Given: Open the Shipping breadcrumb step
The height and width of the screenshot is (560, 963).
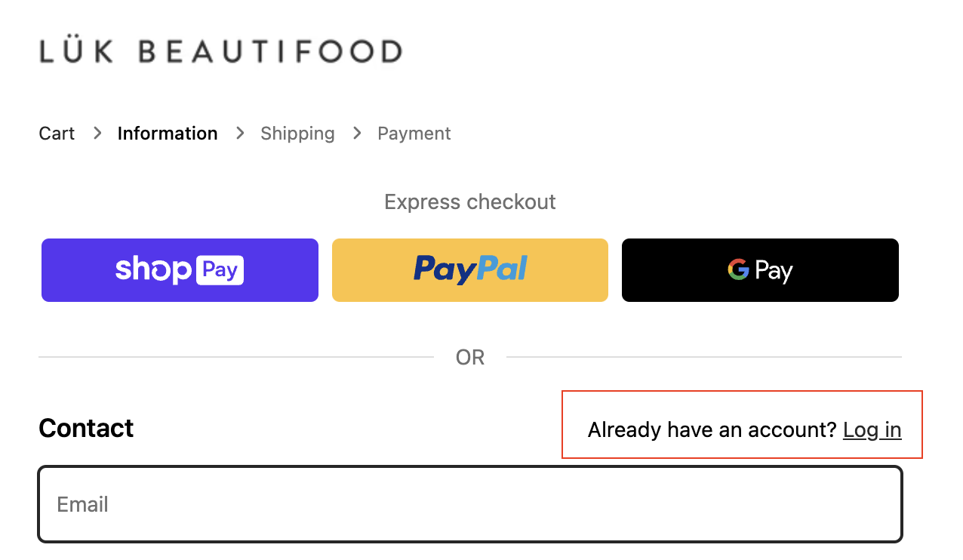Looking at the screenshot, I should (x=297, y=134).
